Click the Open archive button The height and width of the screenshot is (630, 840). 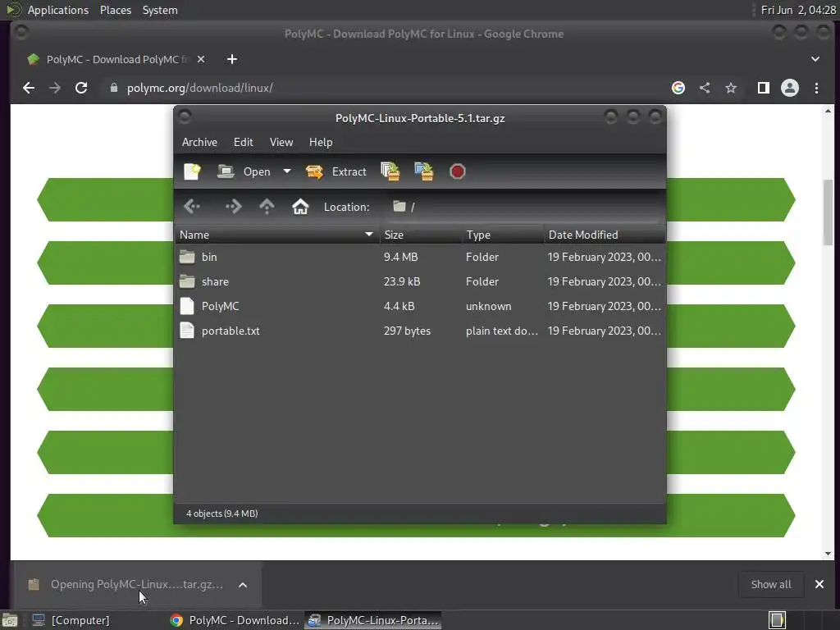244,171
